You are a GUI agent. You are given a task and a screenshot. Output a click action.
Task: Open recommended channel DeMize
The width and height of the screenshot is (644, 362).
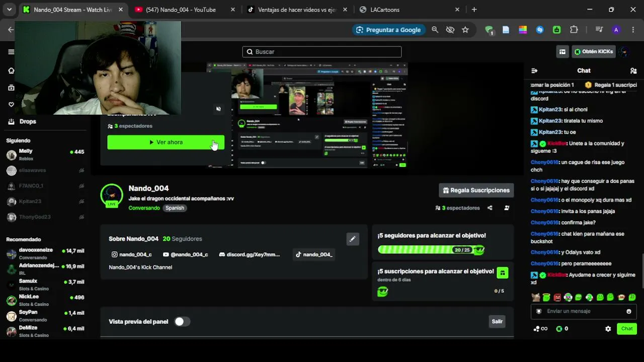pyautogui.click(x=45, y=331)
